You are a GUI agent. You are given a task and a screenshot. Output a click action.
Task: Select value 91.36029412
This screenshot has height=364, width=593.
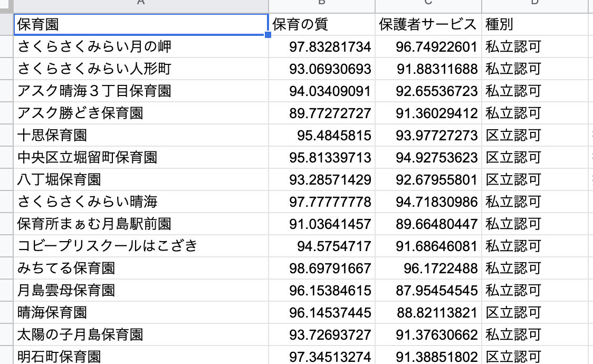point(428,113)
